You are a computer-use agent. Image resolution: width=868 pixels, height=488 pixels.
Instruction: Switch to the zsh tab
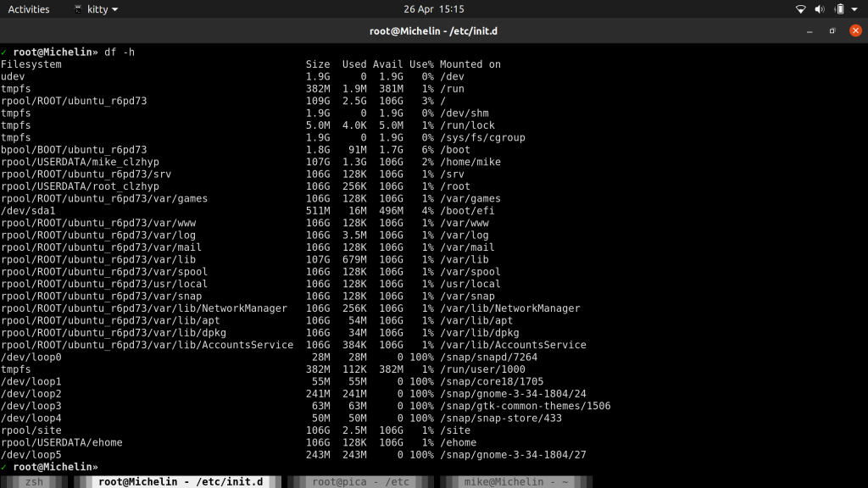34,482
